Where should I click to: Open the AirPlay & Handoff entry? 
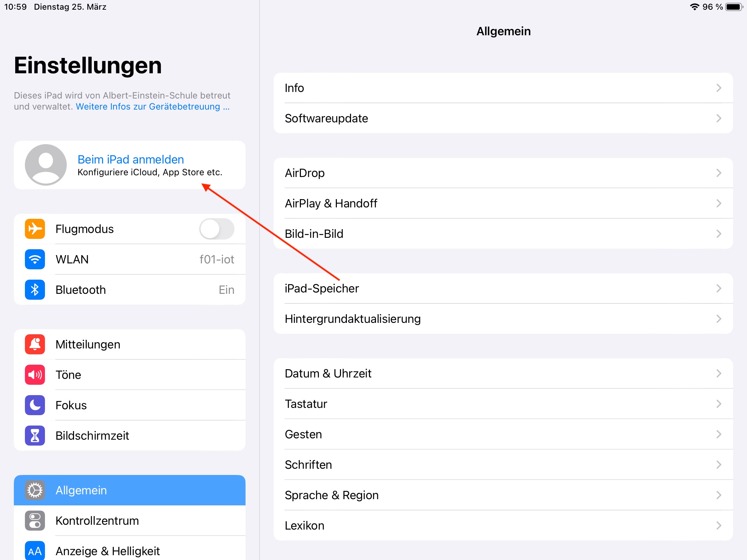point(331,203)
